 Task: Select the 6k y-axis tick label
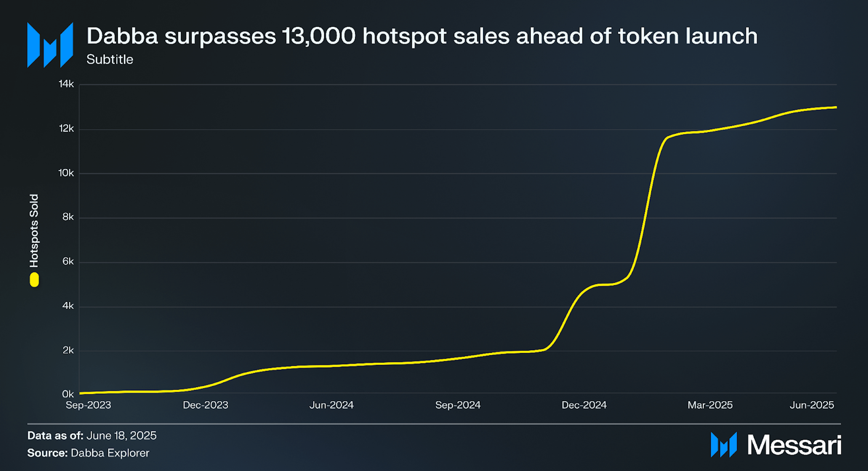68,261
